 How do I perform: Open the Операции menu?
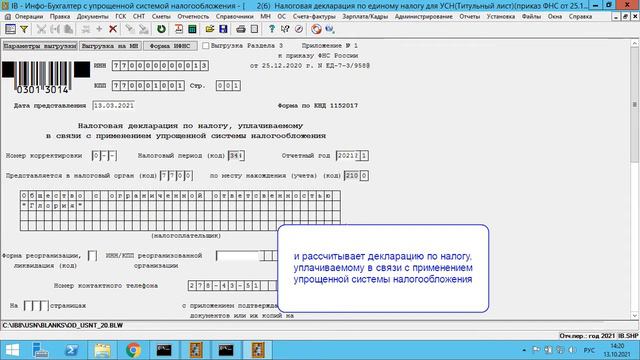29,17
